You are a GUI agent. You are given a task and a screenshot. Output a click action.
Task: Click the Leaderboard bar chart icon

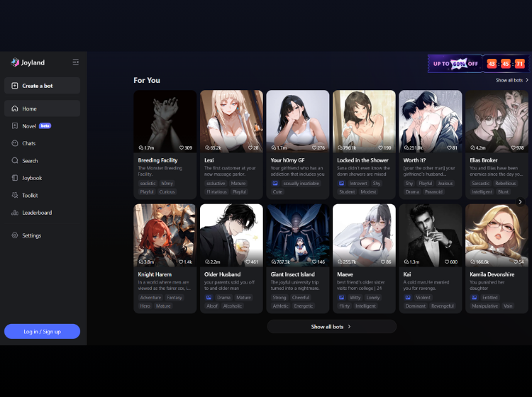(x=15, y=213)
